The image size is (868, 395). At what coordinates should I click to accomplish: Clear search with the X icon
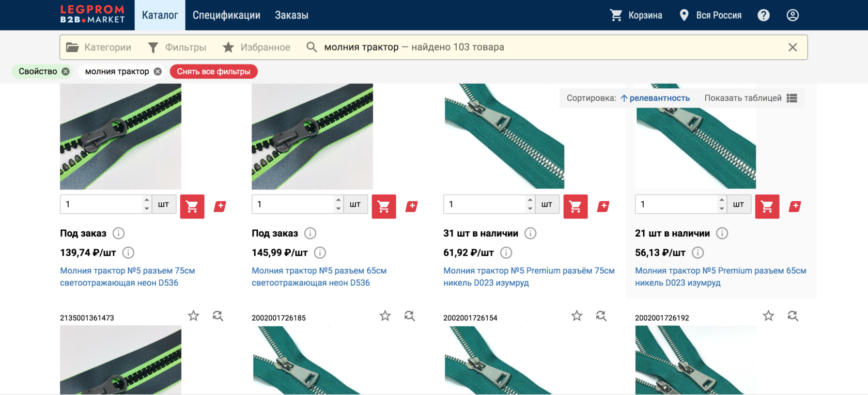click(x=793, y=47)
